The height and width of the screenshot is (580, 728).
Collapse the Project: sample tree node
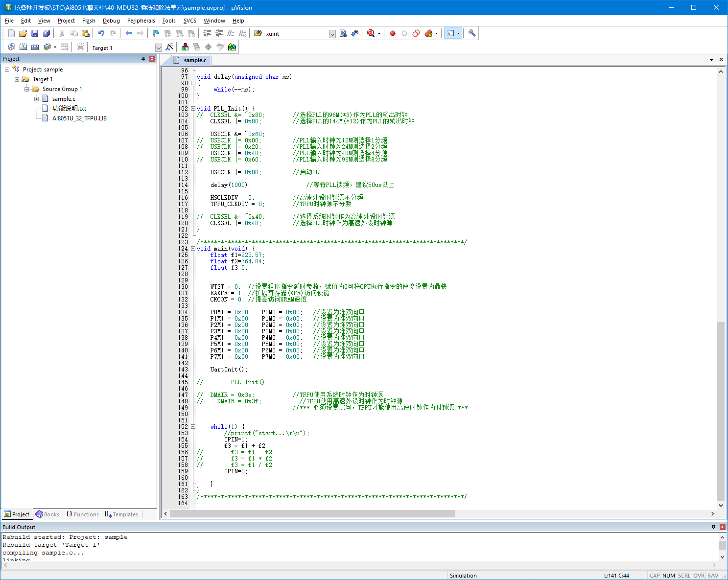7,70
